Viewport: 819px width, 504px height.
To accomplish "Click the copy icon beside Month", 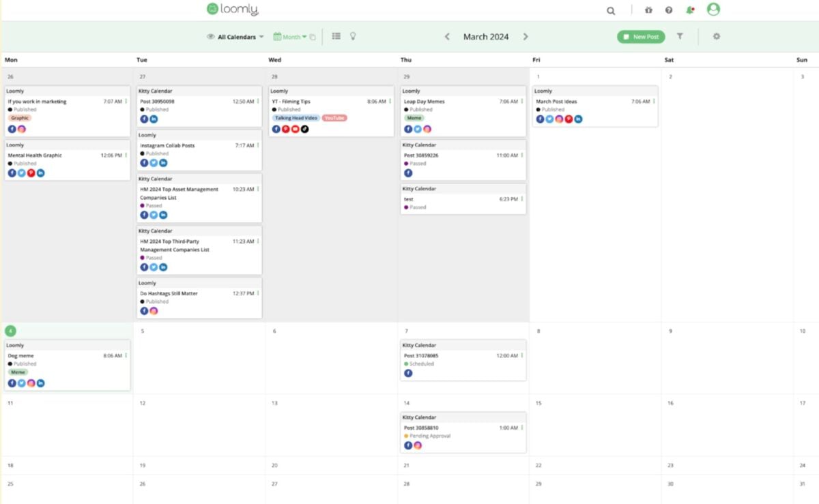I will (313, 37).
